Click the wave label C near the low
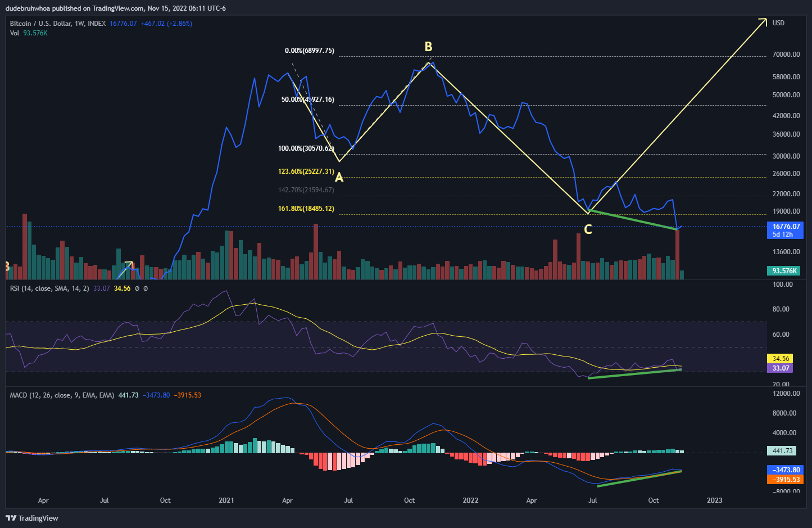Viewport: 812px width, 528px height. pos(588,229)
